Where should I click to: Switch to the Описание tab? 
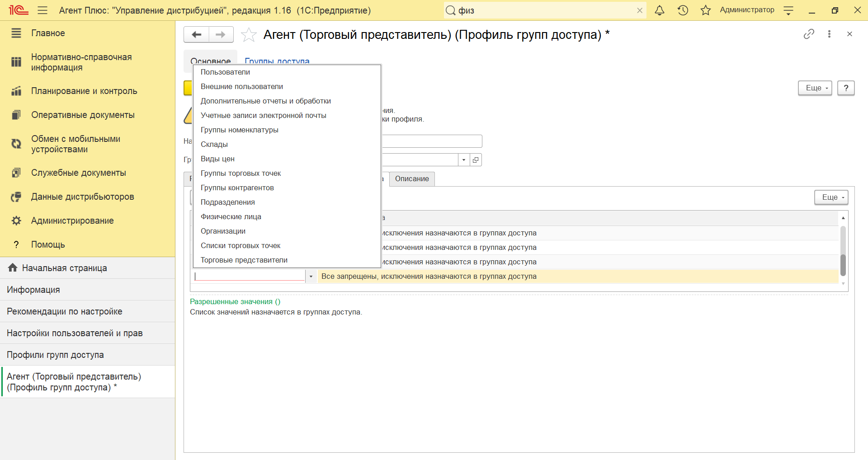(x=412, y=179)
